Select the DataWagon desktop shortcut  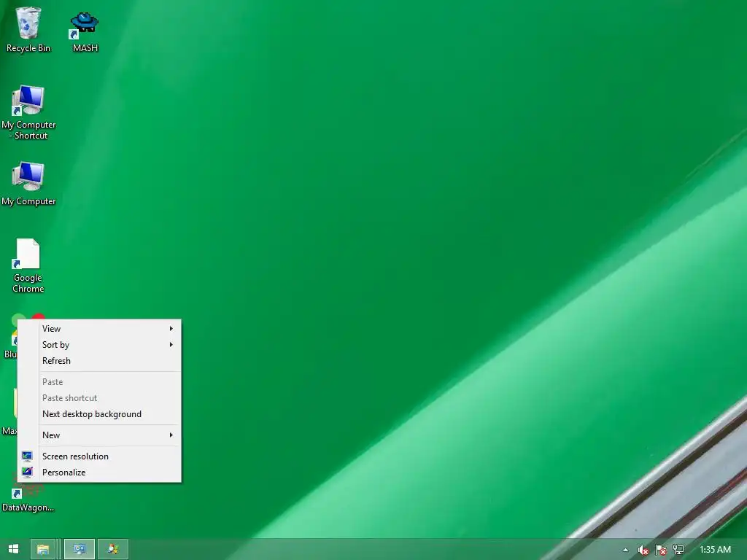pyautogui.click(x=28, y=495)
